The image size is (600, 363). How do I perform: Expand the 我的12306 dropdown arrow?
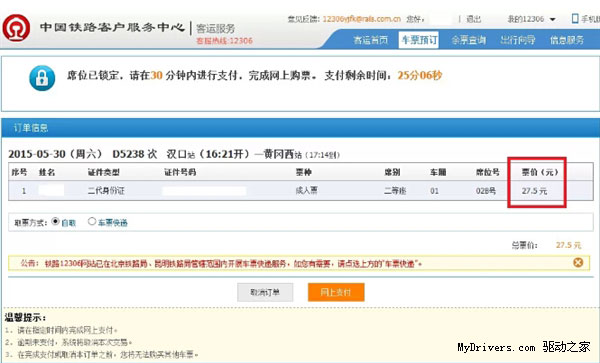(553, 19)
